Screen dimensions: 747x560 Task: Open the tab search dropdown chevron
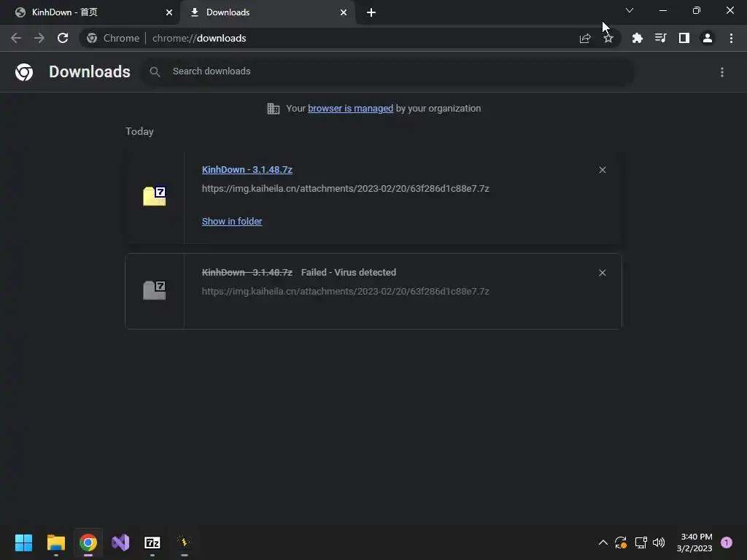630,10
